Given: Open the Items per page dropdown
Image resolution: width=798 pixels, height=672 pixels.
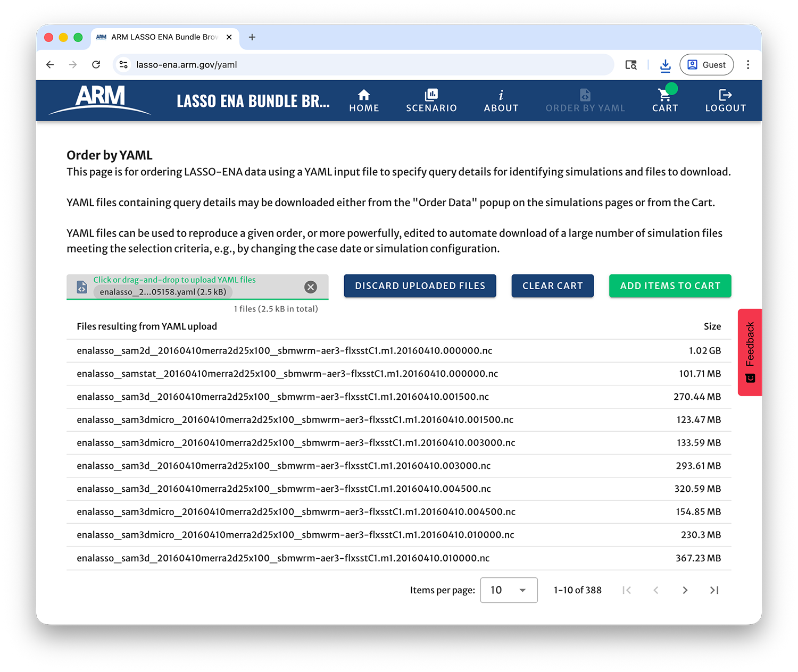Looking at the screenshot, I should pos(509,590).
